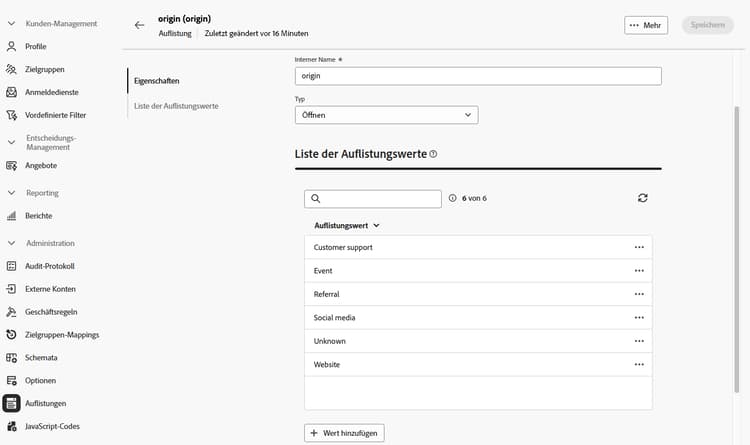Open the Auflistungen sidebar icon
The width and height of the screenshot is (750, 445).
click(x=12, y=403)
